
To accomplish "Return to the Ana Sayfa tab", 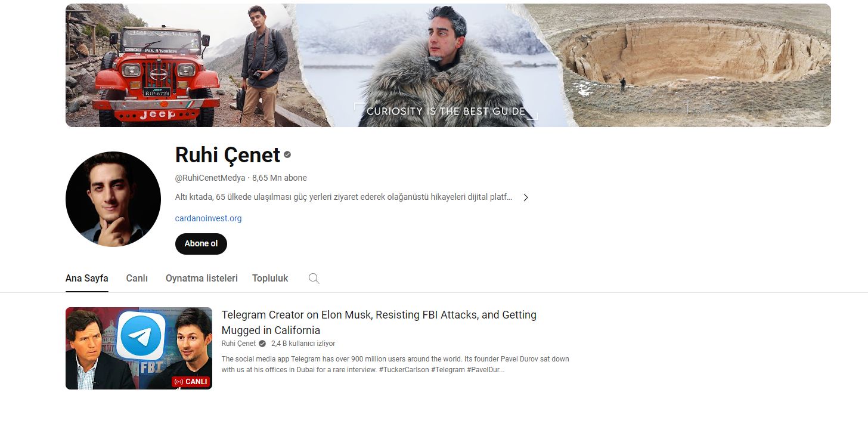I will (86, 278).
